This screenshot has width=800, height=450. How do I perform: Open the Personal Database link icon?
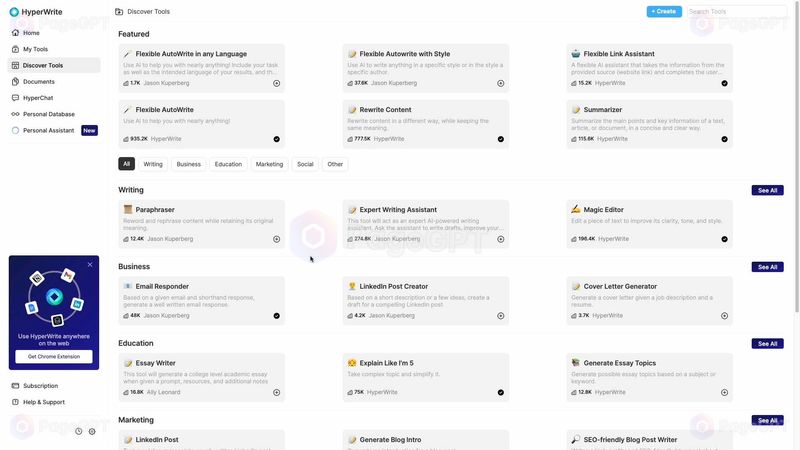pos(15,114)
